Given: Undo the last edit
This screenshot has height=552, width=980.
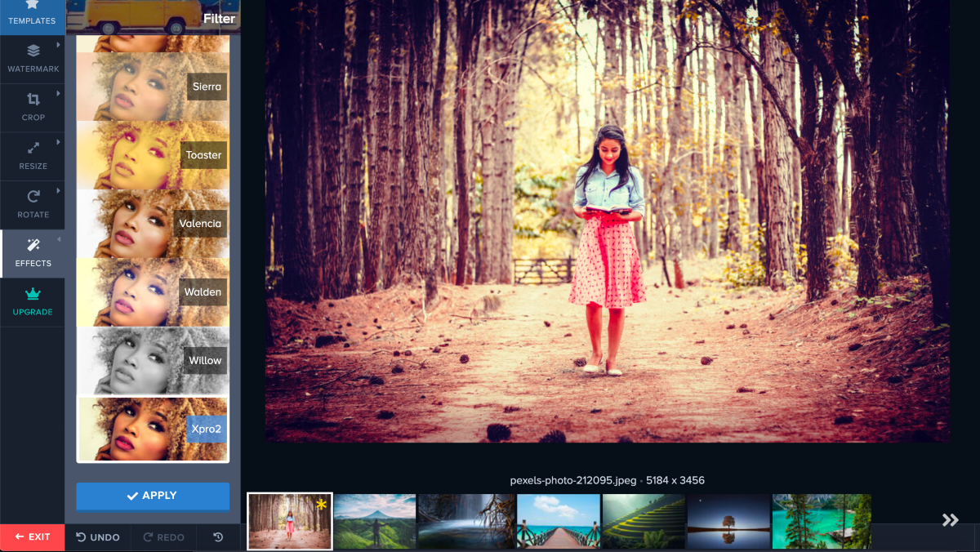Looking at the screenshot, I should [x=98, y=537].
